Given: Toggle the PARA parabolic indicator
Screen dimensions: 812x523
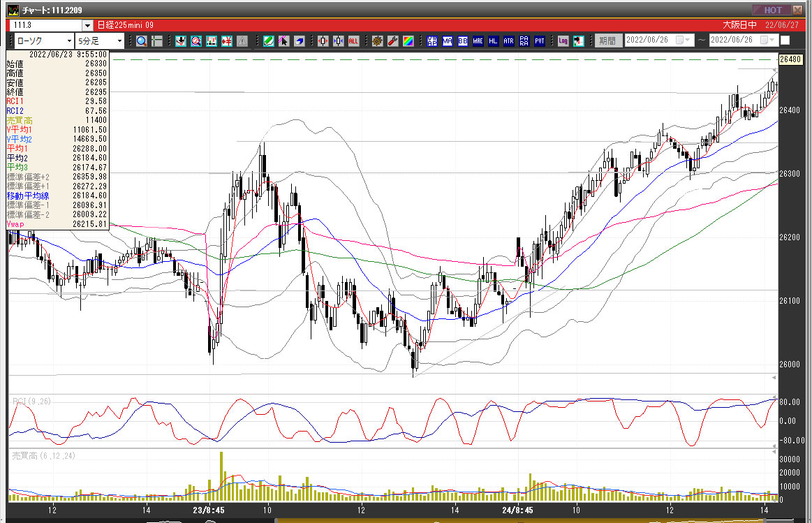Looking at the screenshot, I should pos(524,41).
